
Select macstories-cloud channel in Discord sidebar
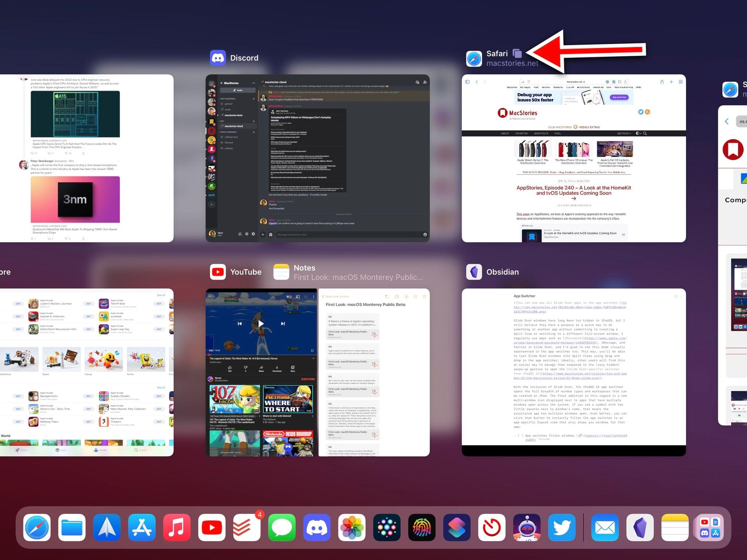(238, 126)
